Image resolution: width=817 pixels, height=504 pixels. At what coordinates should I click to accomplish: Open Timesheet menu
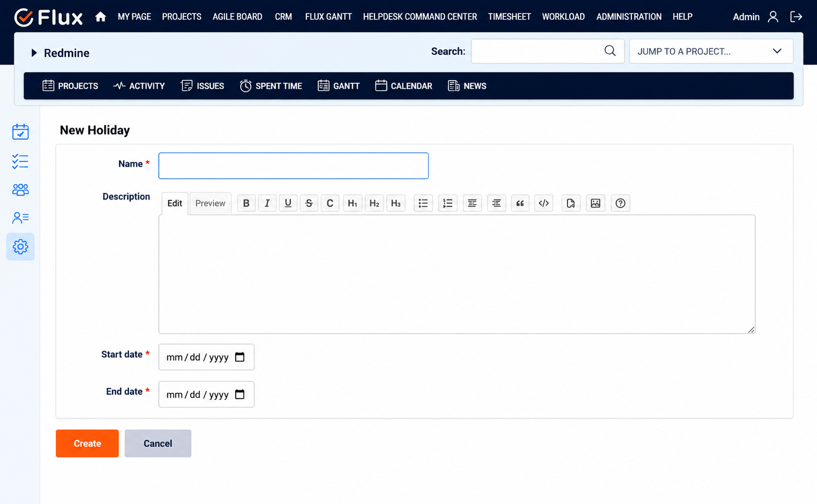coord(510,17)
